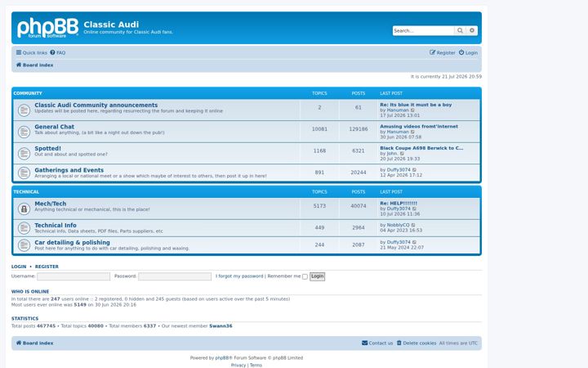
Task: Focus the Password input field
Action: tap(175, 276)
